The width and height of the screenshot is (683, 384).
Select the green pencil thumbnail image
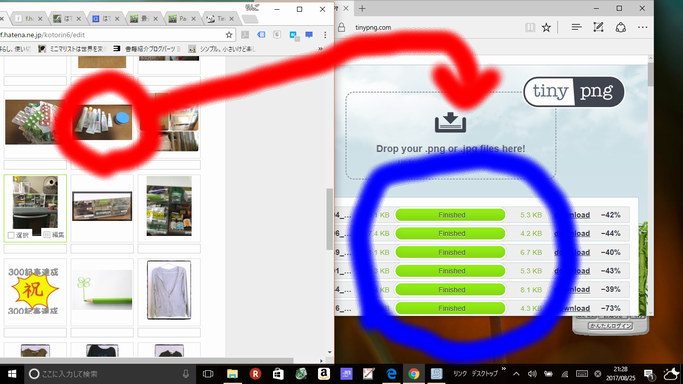tap(102, 290)
